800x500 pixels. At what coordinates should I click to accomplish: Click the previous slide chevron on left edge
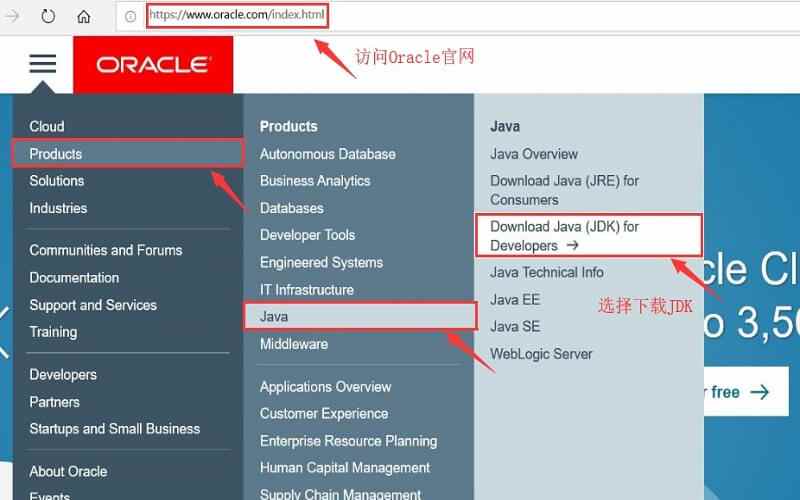coord(4,332)
